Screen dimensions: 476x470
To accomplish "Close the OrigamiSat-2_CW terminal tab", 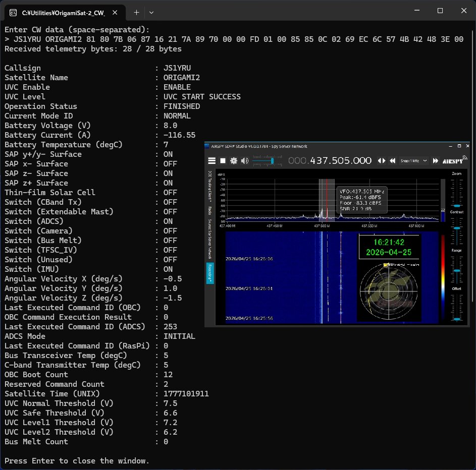I will click(115, 13).
